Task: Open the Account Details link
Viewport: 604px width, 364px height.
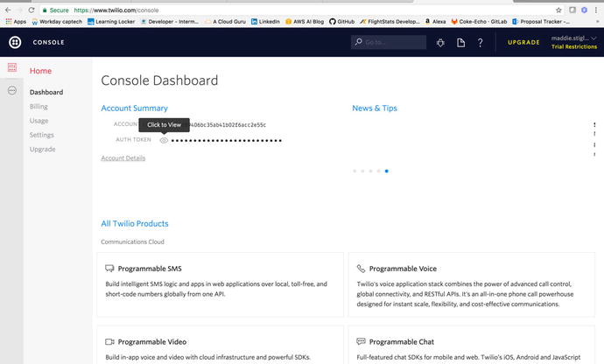Action: (123, 158)
